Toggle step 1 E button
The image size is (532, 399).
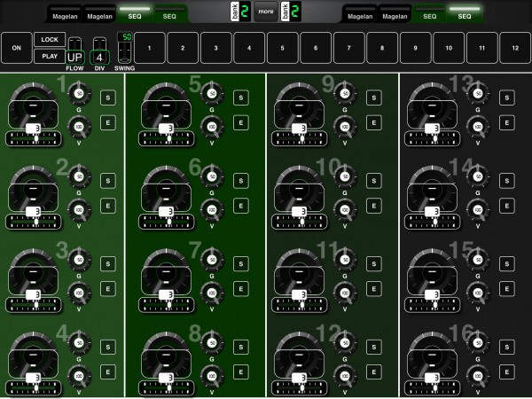click(108, 123)
